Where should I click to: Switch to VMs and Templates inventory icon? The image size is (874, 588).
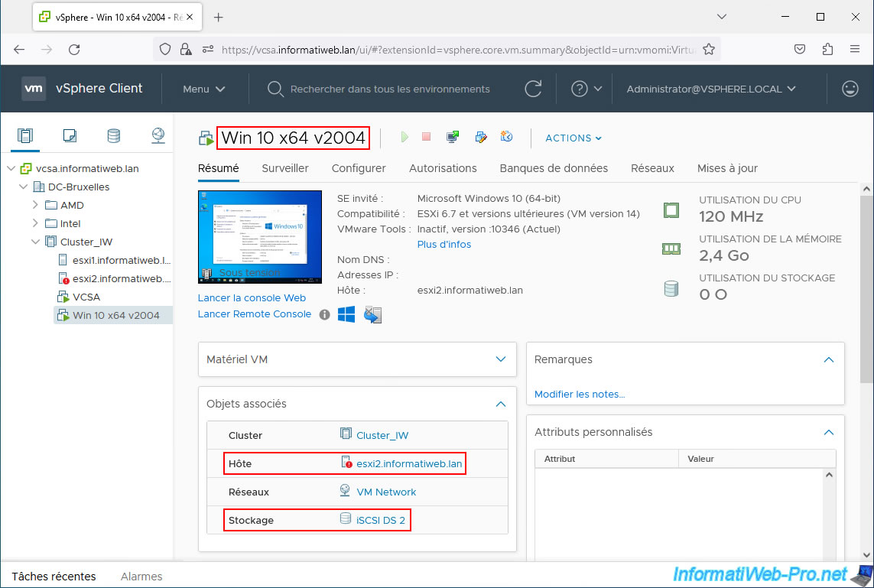[x=70, y=136]
